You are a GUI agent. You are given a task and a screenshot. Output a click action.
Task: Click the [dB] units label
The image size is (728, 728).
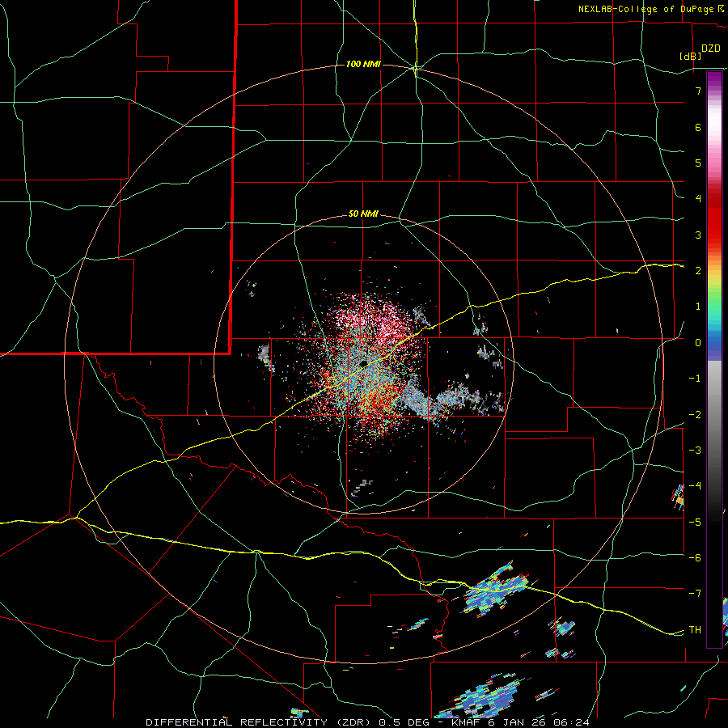[690, 56]
